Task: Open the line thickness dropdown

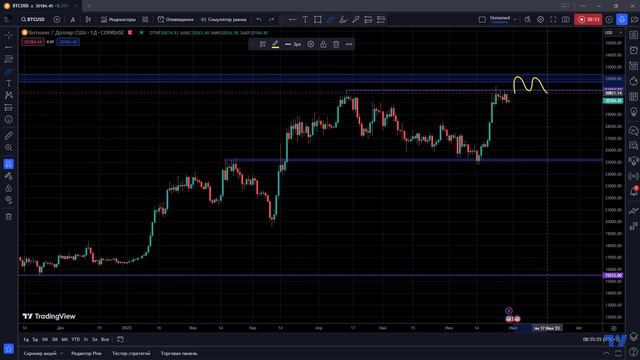Action: coord(293,44)
